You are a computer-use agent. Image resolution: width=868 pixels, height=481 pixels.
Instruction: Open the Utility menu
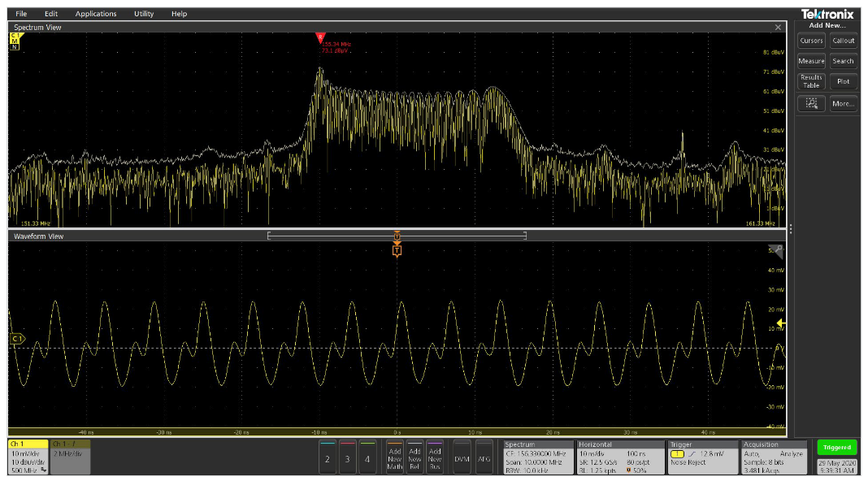[144, 14]
